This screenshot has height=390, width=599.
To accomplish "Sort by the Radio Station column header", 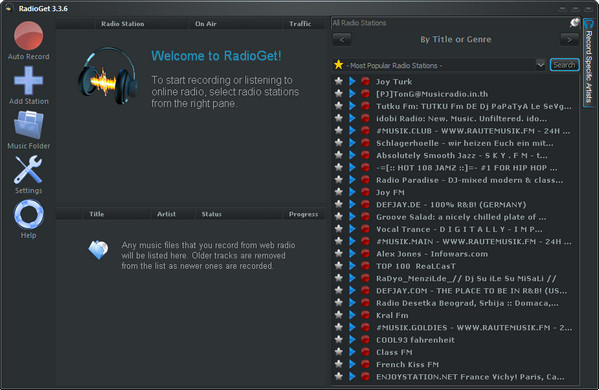I will 123,24.
